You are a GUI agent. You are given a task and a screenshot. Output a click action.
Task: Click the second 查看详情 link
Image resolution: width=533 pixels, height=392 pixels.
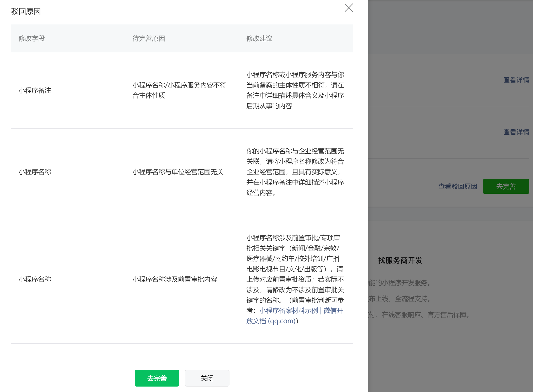coord(516,132)
